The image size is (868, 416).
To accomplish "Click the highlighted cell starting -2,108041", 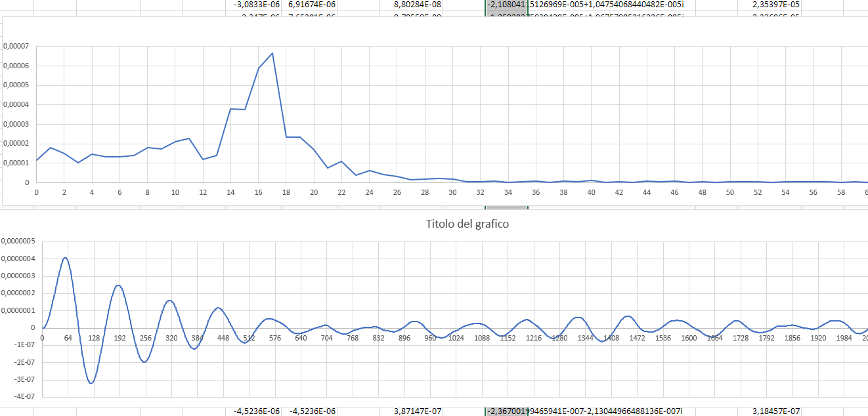I will pos(506,4).
